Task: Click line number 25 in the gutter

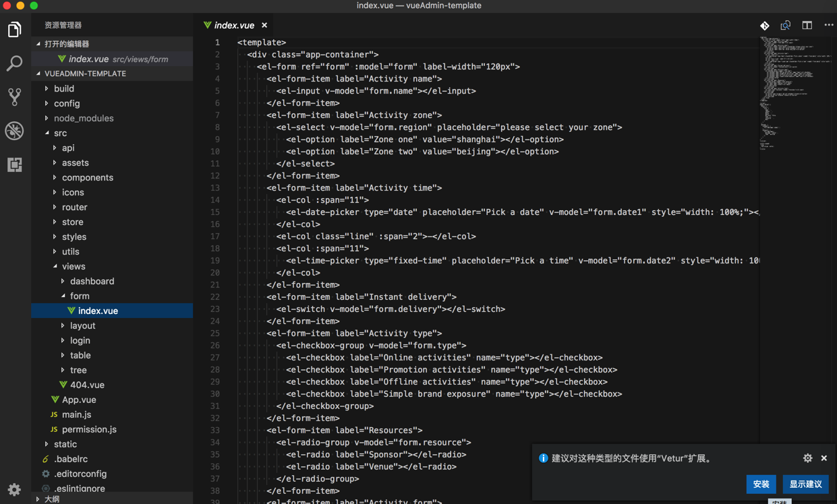Action: (215, 334)
